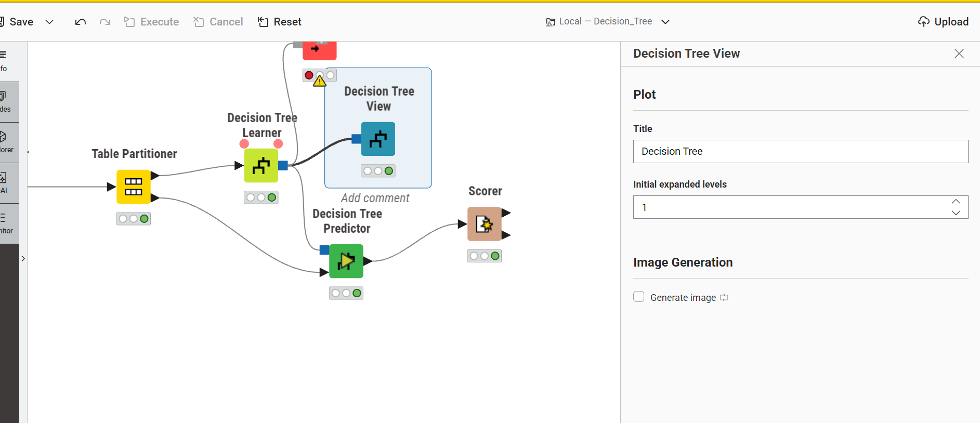980x423 pixels.
Task: Click the Image Generation section heading
Action: pos(683,262)
